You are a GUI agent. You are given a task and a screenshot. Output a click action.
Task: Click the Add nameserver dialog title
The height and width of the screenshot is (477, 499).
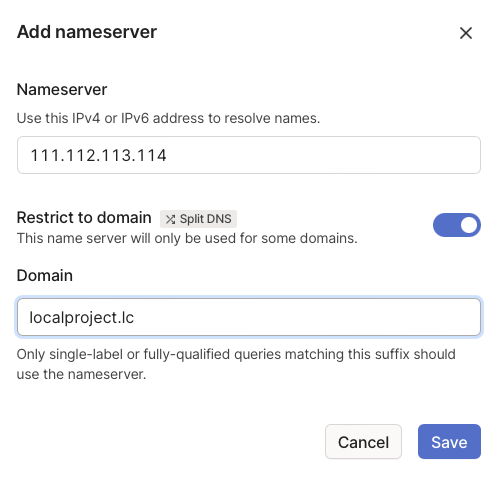[x=87, y=32]
